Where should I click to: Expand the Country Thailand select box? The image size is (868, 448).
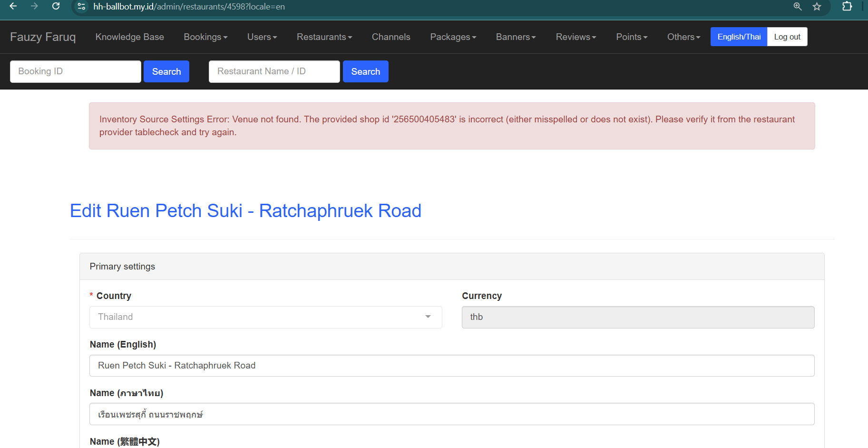(x=265, y=317)
